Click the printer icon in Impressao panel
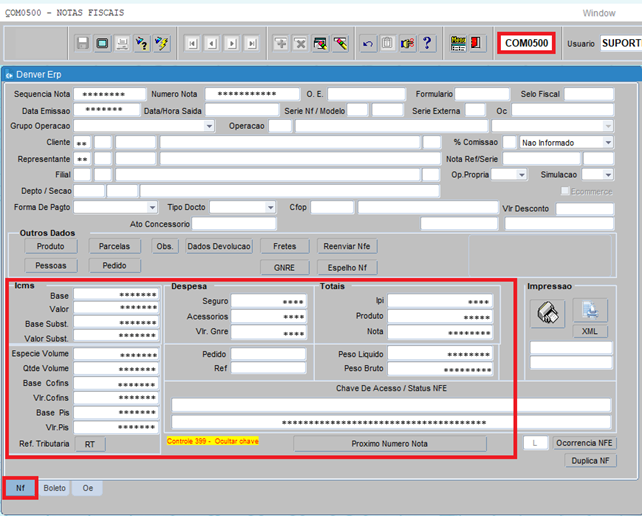Viewport: 642px width, 516px height. coord(548,313)
